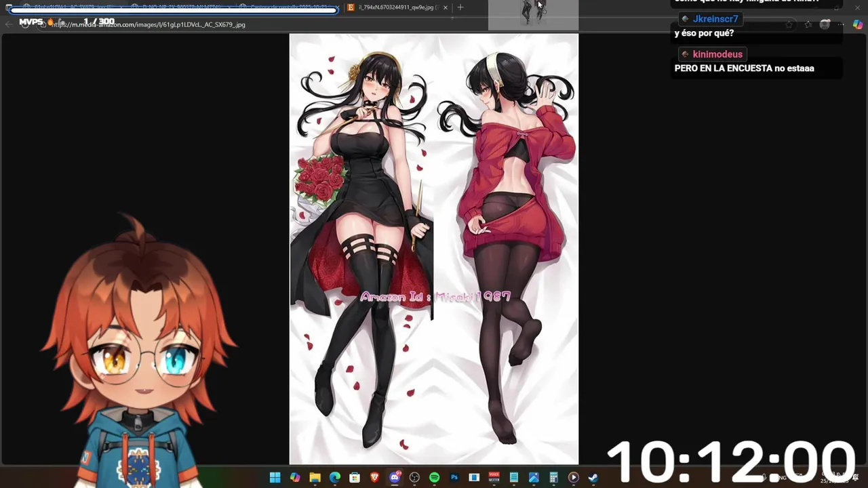The width and height of the screenshot is (868, 488).
Task: Switch to OBS Studio in the taskbar
Action: pos(414,478)
